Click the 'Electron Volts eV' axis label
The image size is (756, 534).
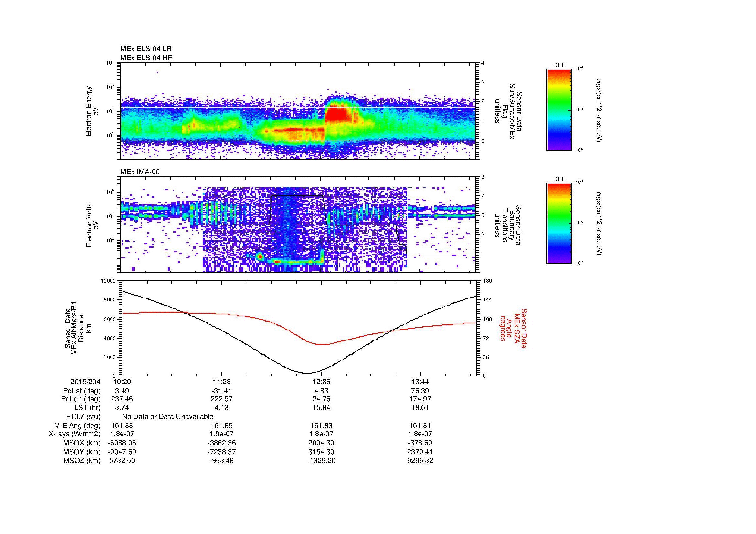pyautogui.click(x=92, y=225)
